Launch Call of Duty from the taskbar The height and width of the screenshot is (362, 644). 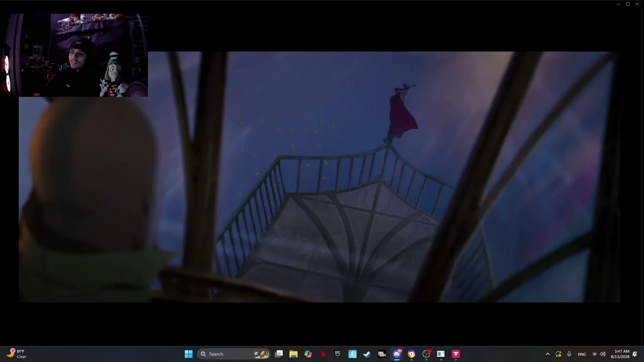(382, 354)
